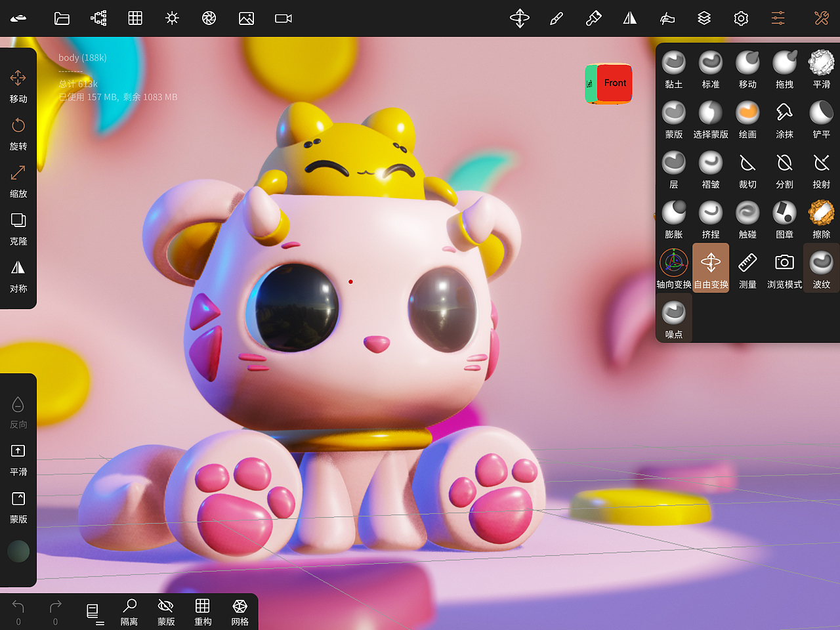Viewport: 840px width, 630px height.
Task: Pick the 噪点 noise brush
Action: click(674, 319)
